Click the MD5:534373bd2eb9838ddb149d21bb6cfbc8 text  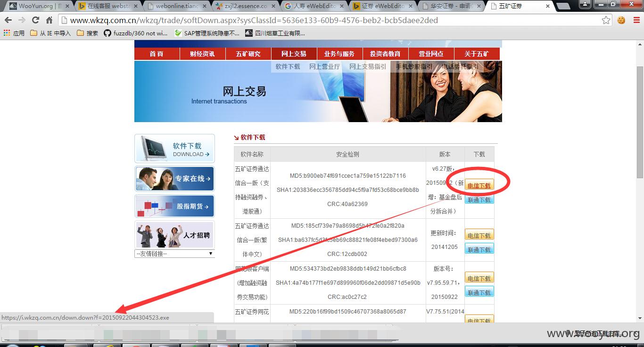[348, 269]
